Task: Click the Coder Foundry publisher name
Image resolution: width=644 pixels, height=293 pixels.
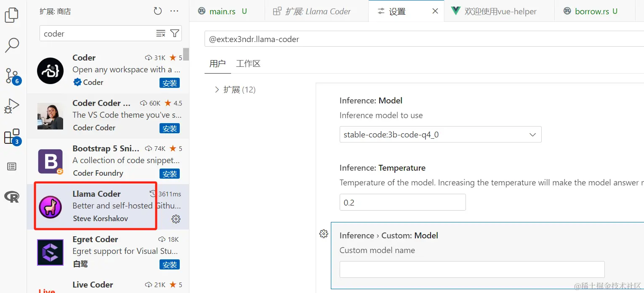Action: coord(98,173)
